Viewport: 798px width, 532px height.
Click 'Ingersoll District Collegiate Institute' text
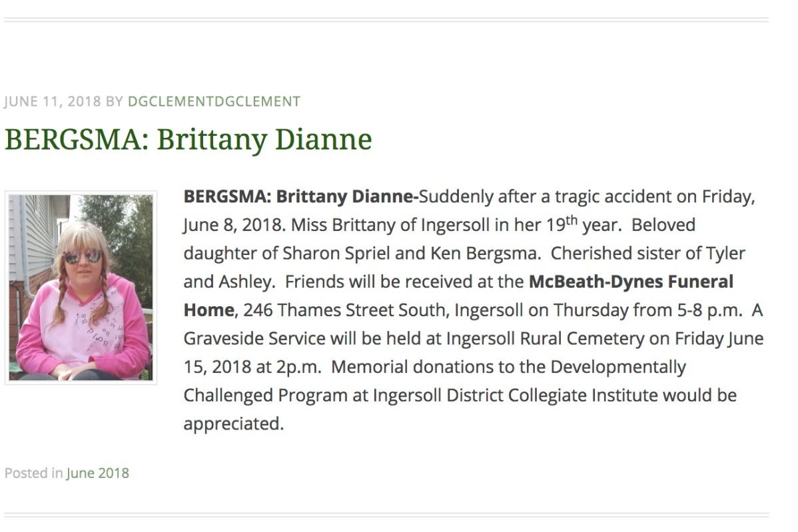[516, 396]
